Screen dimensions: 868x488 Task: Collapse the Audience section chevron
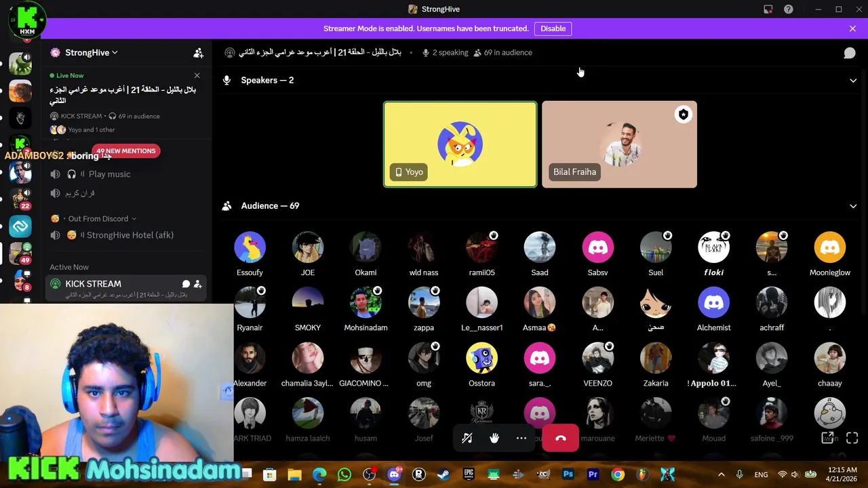click(x=853, y=206)
